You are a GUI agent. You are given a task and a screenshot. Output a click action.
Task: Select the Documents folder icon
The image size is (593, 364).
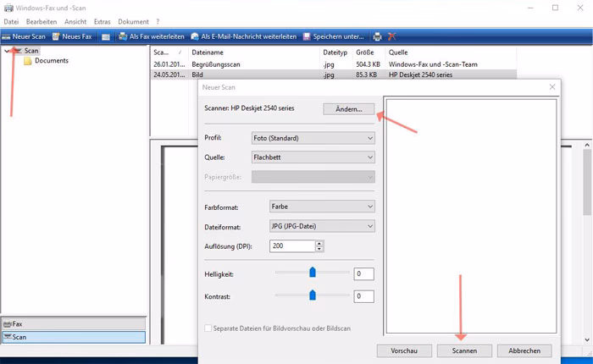[x=27, y=61]
